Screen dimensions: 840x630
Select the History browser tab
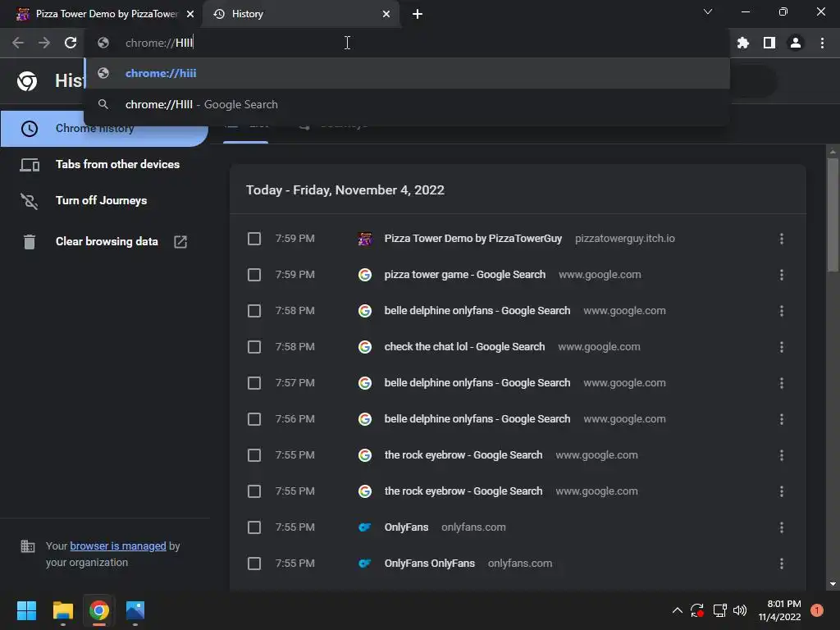(300, 14)
